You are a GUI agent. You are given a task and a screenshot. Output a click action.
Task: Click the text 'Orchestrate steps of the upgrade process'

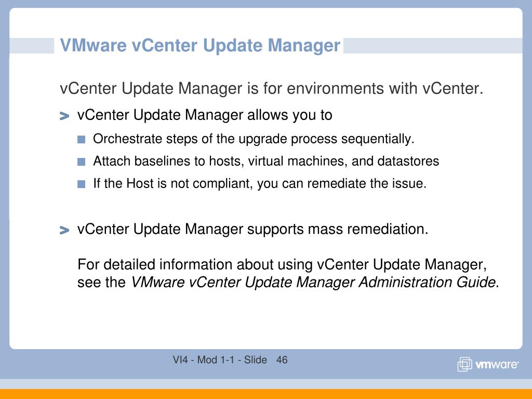coord(215,139)
